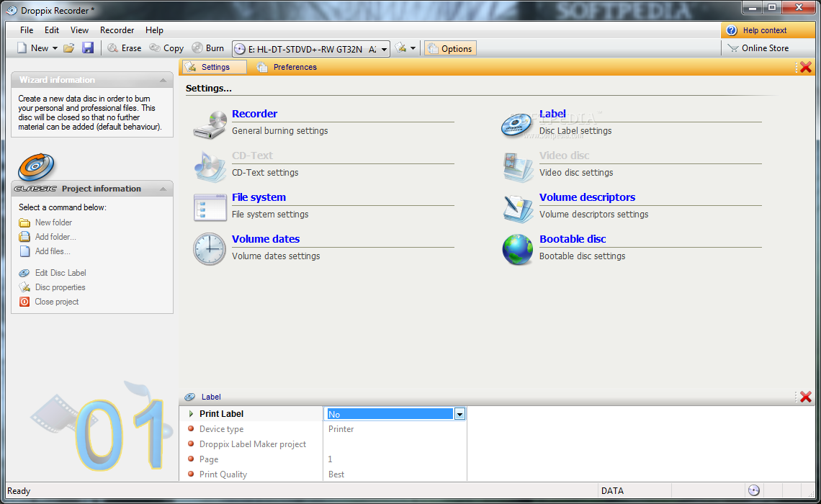
Task: Click the Online Store cart icon
Action: click(x=732, y=48)
